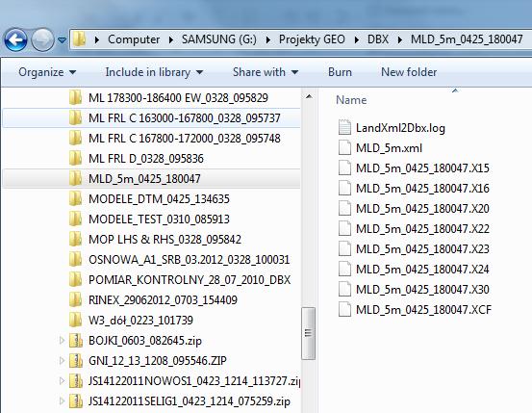Click the folder icon in address bar
This screenshot has height=413, width=532.
80,39
